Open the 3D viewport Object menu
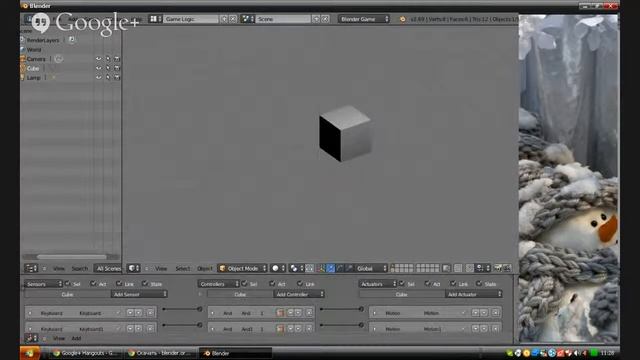The width and height of the screenshot is (640, 360). pyautogui.click(x=204, y=268)
